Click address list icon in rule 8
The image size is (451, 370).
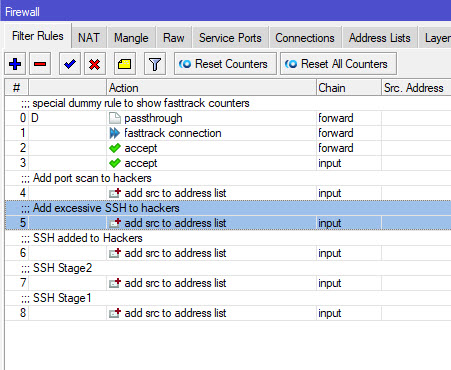115,313
